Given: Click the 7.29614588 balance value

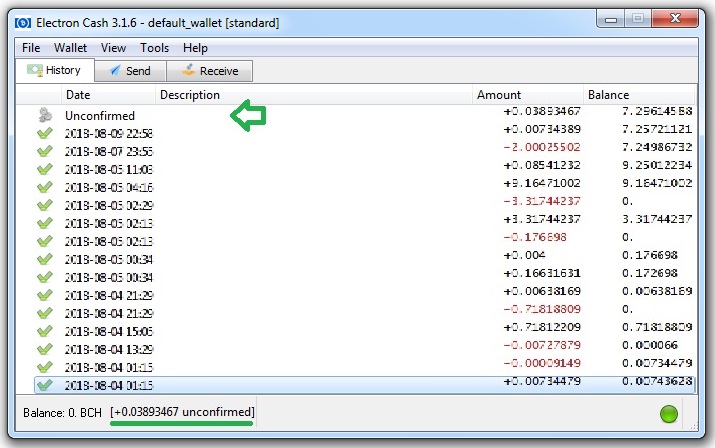Looking at the screenshot, I should 657,111.
